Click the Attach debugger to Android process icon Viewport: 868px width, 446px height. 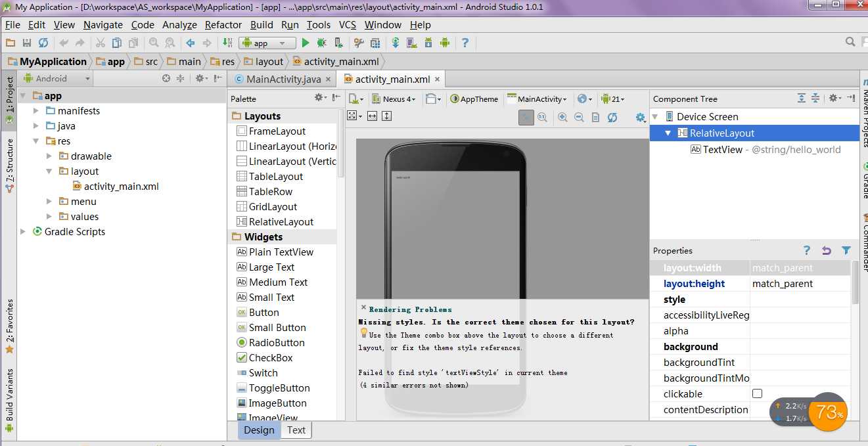[x=338, y=43]
